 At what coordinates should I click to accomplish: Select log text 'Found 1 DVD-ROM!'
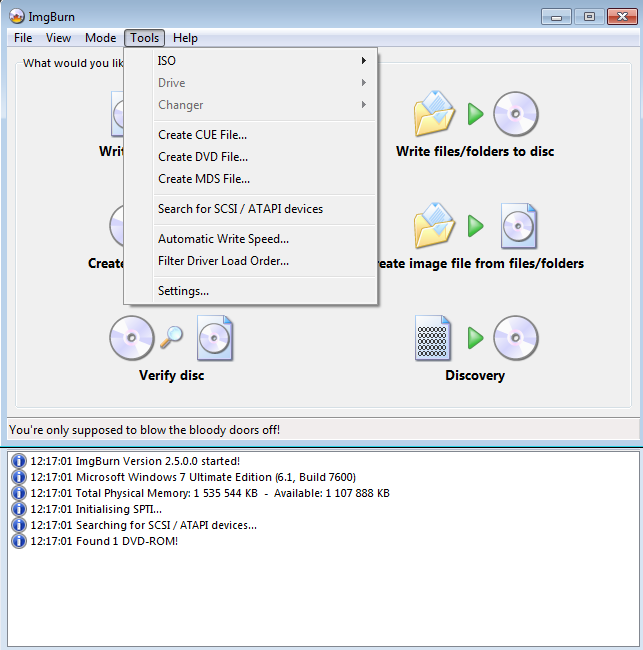[127, 541]
